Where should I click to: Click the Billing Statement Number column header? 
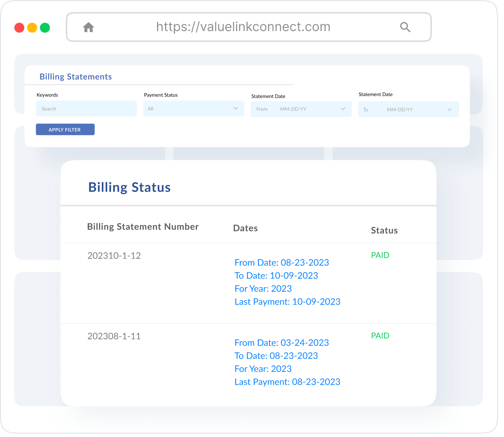(x=143, y=227)
